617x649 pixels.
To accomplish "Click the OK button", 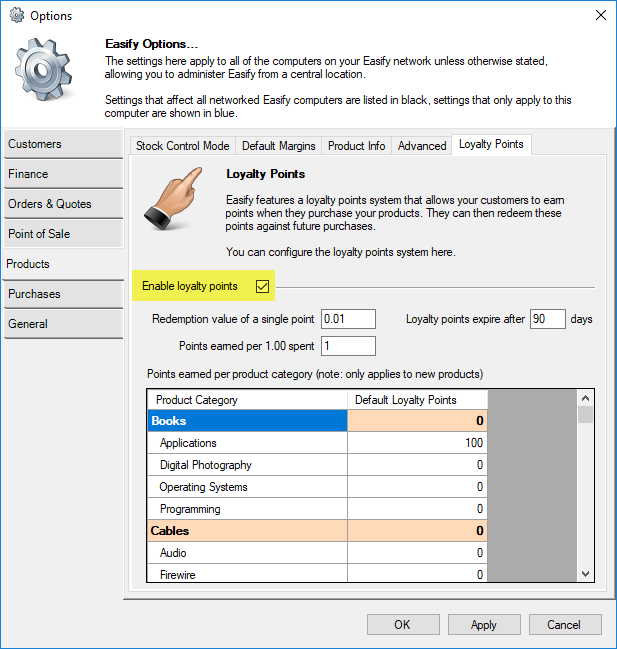I will click(403, 625).
